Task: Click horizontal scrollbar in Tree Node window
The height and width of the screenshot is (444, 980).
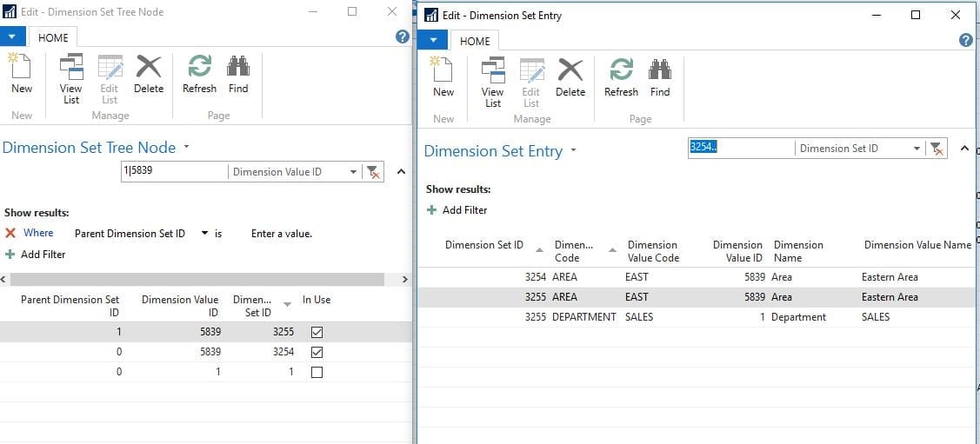Action: (x=197, y=279)
